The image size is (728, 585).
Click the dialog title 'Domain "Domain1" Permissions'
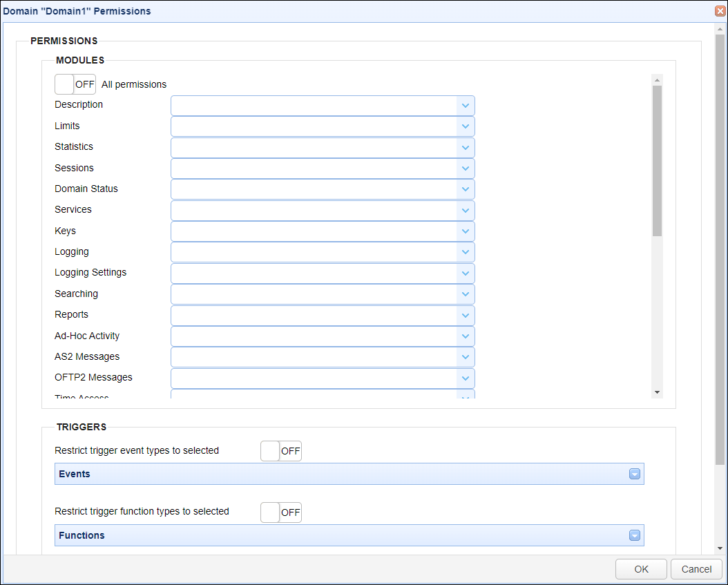tap(77, 11)
